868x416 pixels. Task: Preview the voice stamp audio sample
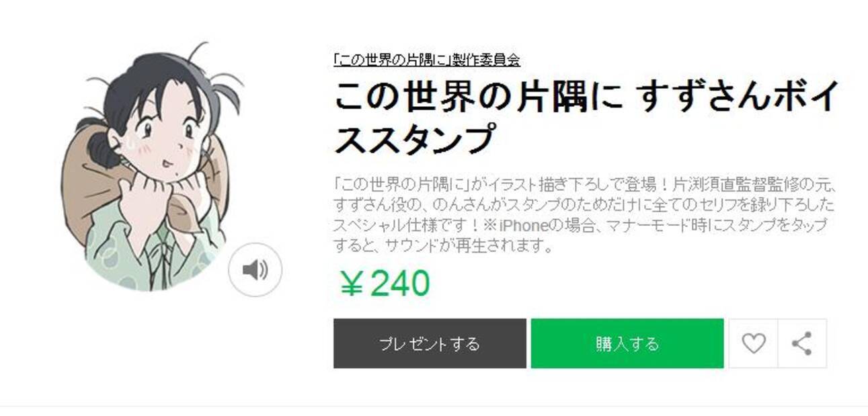pos(255,270)
